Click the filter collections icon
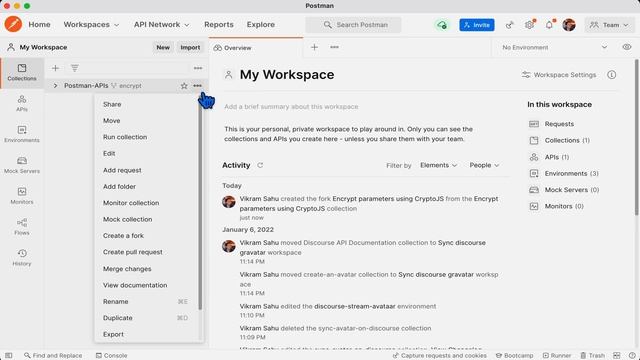 coord(75,68)
